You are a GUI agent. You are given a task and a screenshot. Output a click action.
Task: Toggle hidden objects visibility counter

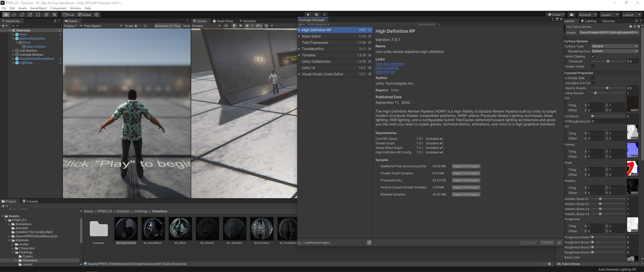(259, 26)
